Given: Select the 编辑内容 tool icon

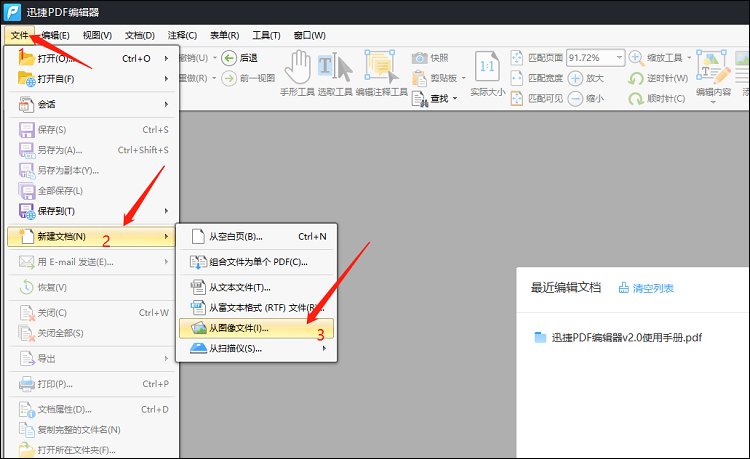Looking at the screenshot, I should click(713, 67).
